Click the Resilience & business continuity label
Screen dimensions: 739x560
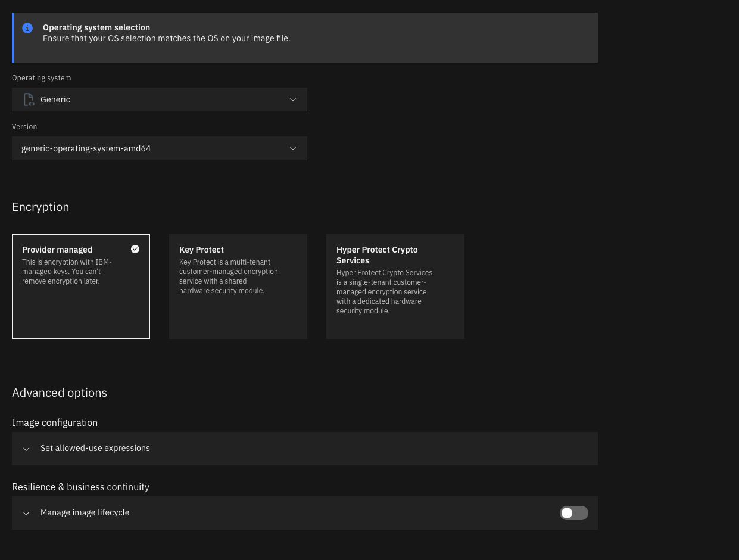point(80,487)
